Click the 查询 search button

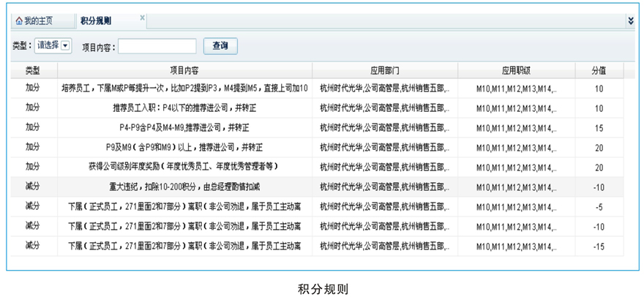pyautogui.click(x=220, y=46)
